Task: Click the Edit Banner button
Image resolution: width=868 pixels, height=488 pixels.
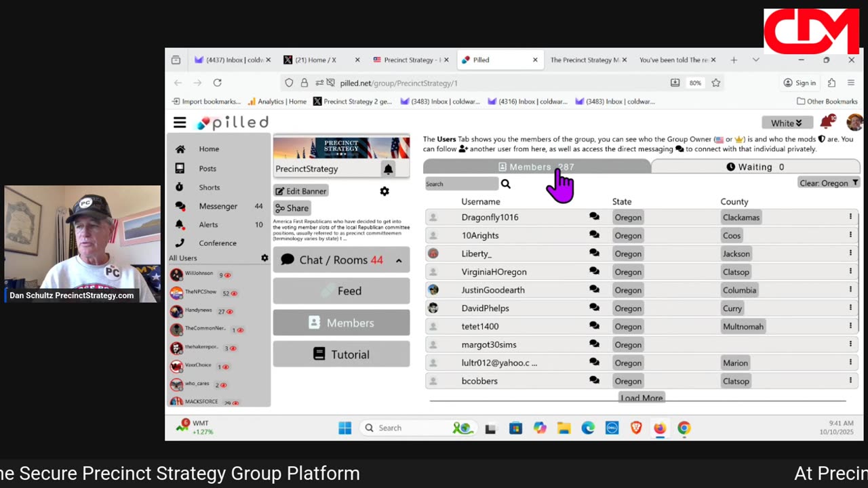Action: pos(301,191)
